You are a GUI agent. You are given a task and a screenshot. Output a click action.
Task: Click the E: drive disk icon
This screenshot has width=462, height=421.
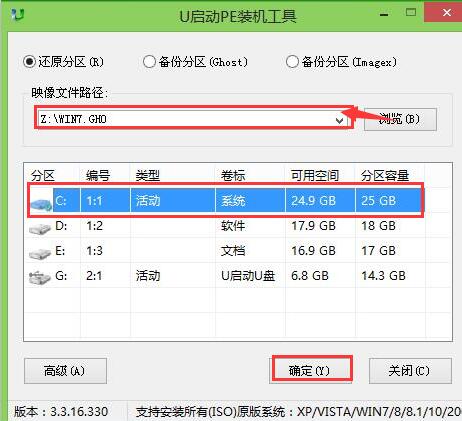pyautogui.click(x=40, y=253)
